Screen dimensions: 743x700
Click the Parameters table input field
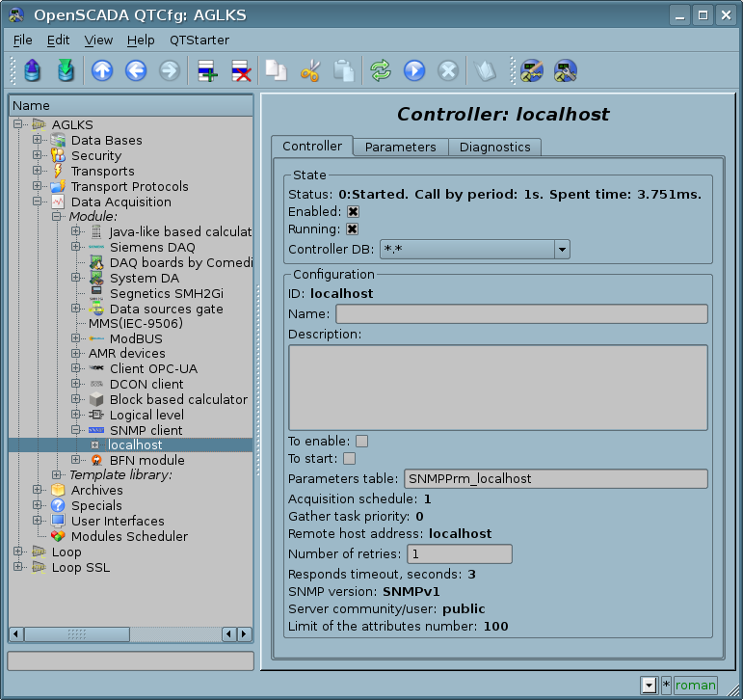point(556,478)
